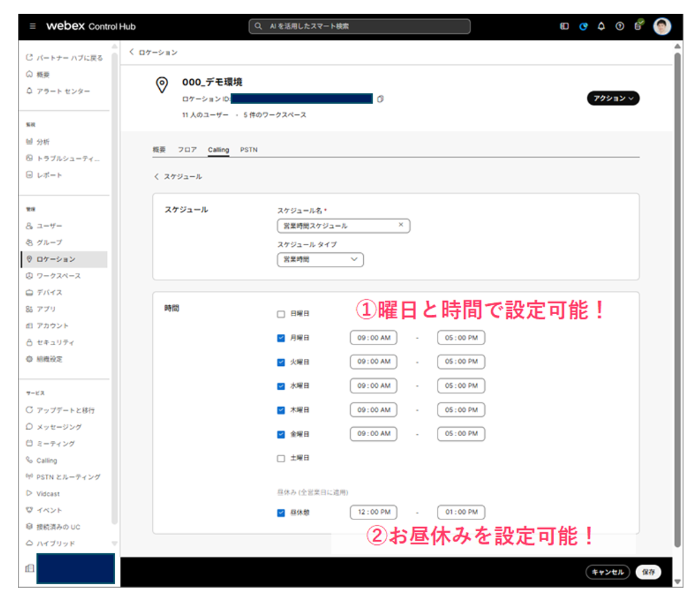Clear the schedule name with X icon
Viewport: 700px width, 598px height.
pyautogui.click(x=401, y=225)
